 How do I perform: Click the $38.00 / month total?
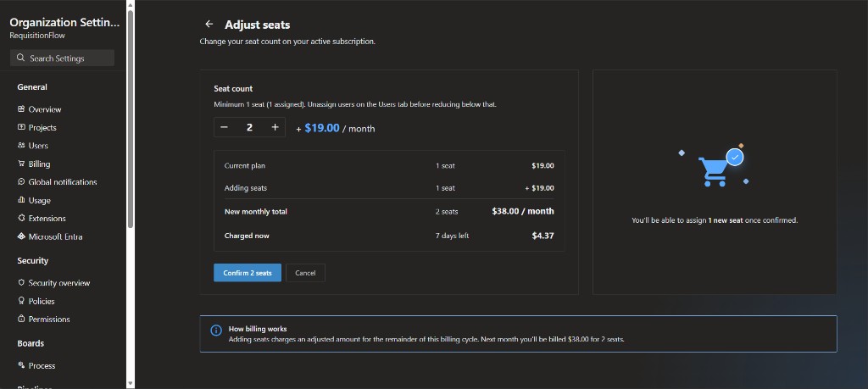click(x=522, y=211)
